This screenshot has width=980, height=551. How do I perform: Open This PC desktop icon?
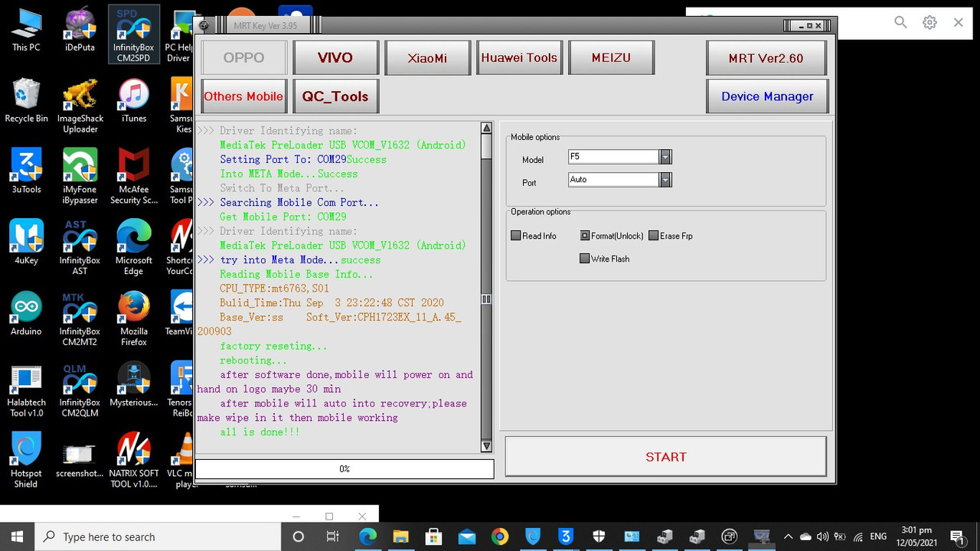pos(26,31)
